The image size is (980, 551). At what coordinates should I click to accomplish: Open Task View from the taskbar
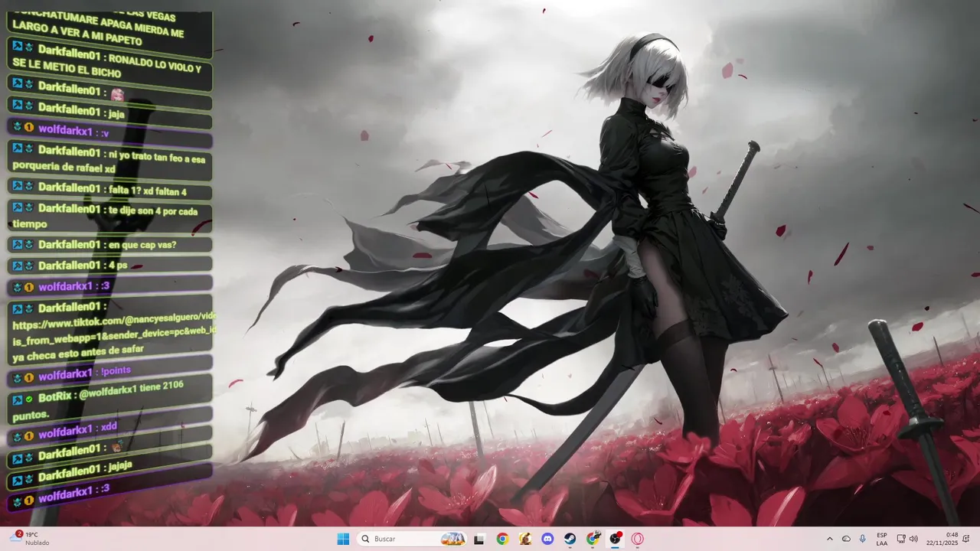(x=479, y=539)
